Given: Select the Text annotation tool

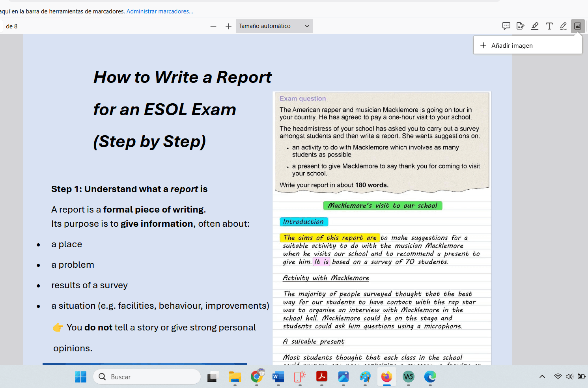Looking at the screenshot, I should (549, 26).
